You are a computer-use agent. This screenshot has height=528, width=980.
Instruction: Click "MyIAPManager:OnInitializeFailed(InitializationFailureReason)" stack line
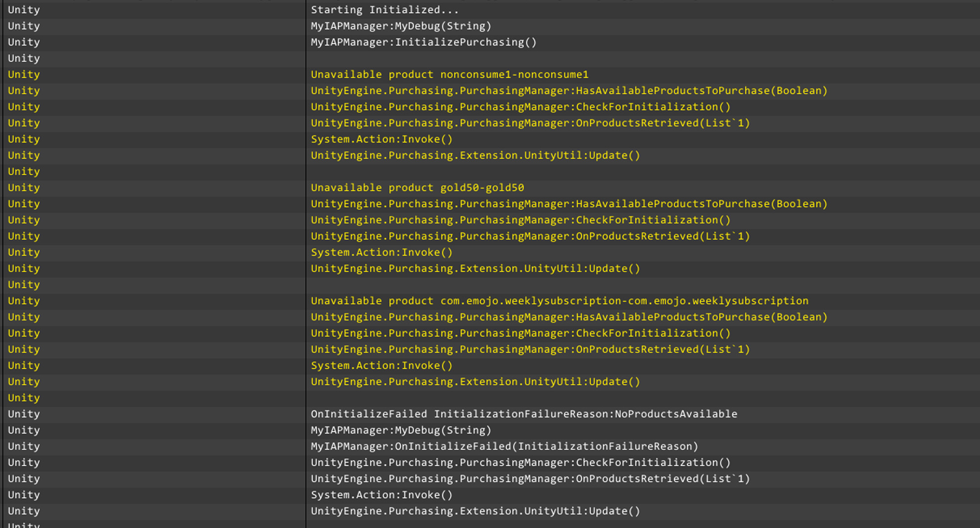click(x=505, y=446)
